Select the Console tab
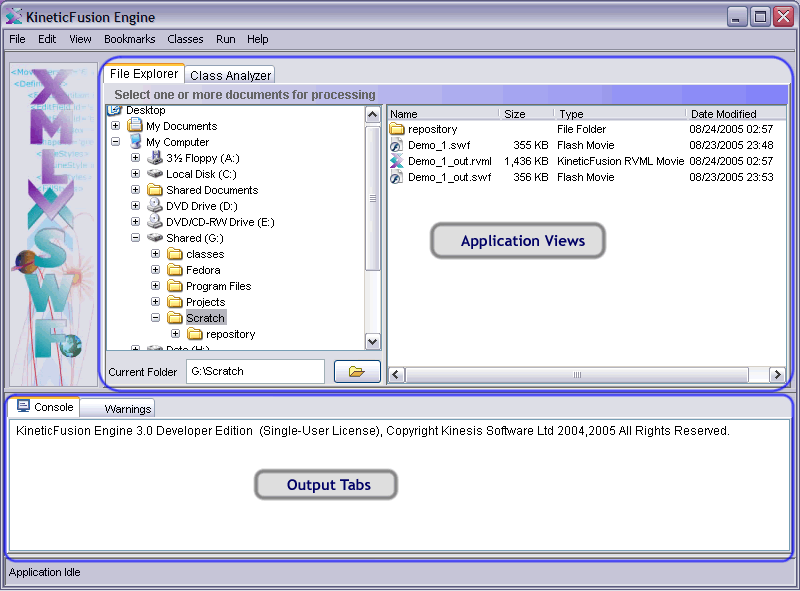Image resolution: width=800 pixels, height=591 pixels. [44, 407]
